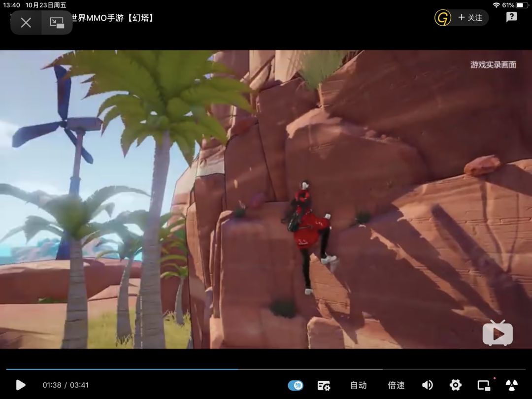
Task: Follow the uploader with 关注 button
Action: point(470,18)
